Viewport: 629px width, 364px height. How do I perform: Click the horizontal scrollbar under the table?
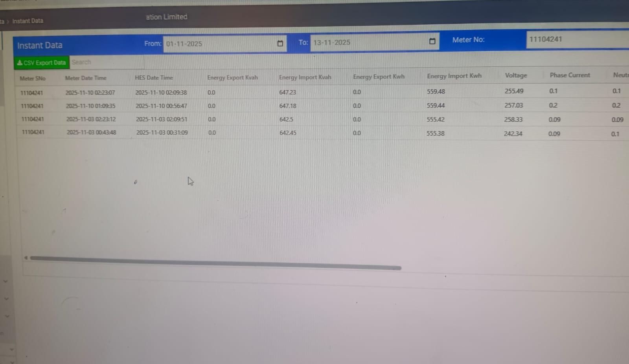tap(215, 263)
